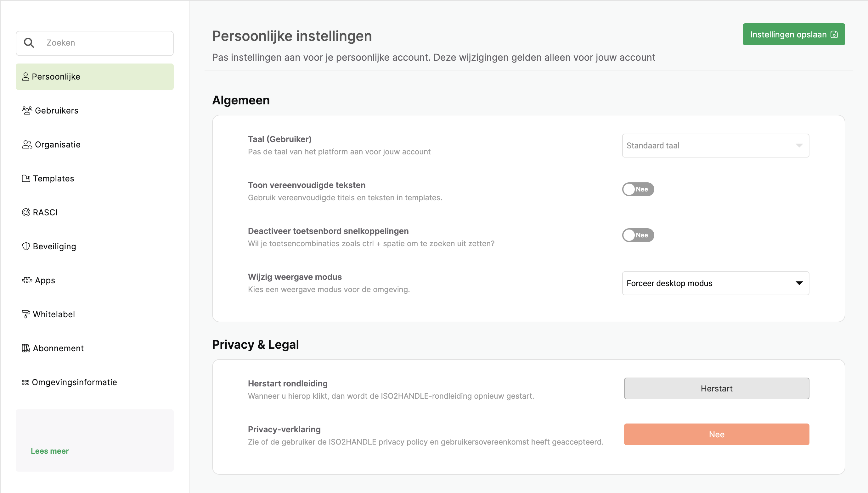
Task: Expand the Forceer desktop modus dropdown
Action: pyautogui.click(x=715, y=283)
